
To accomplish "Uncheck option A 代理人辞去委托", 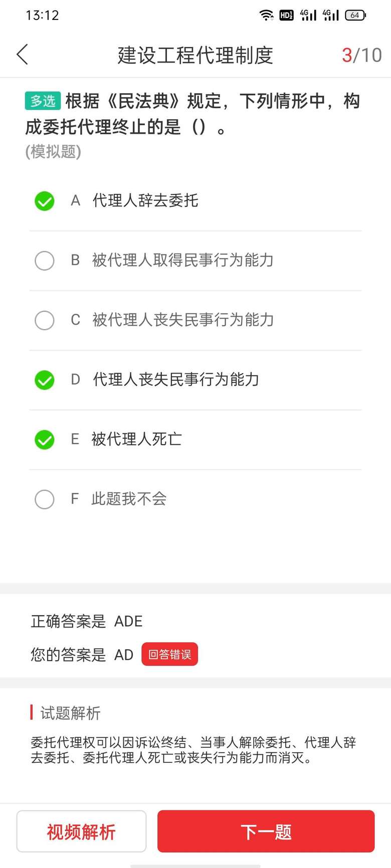I will (x=45, y=201).
